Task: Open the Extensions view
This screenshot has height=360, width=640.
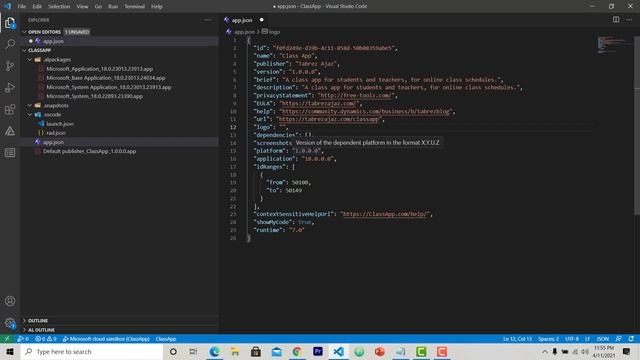Action: (10, 109)
